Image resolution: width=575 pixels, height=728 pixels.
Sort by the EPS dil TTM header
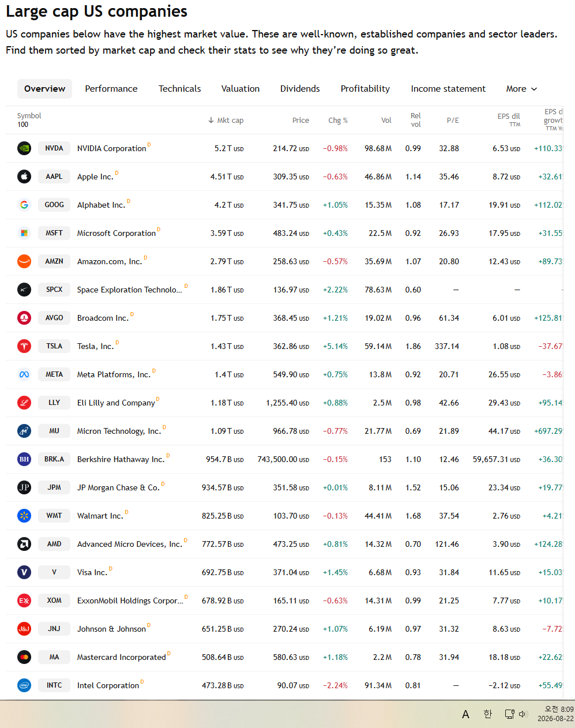coord(509,119)
